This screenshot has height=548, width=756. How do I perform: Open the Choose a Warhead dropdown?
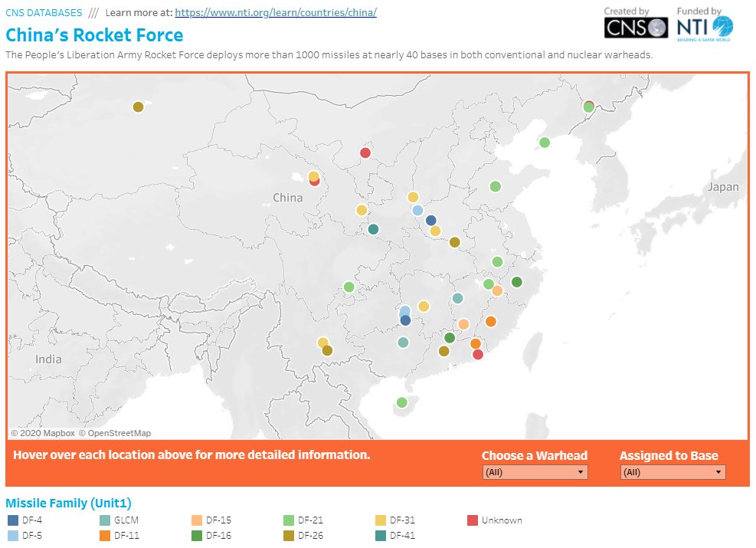535,472
